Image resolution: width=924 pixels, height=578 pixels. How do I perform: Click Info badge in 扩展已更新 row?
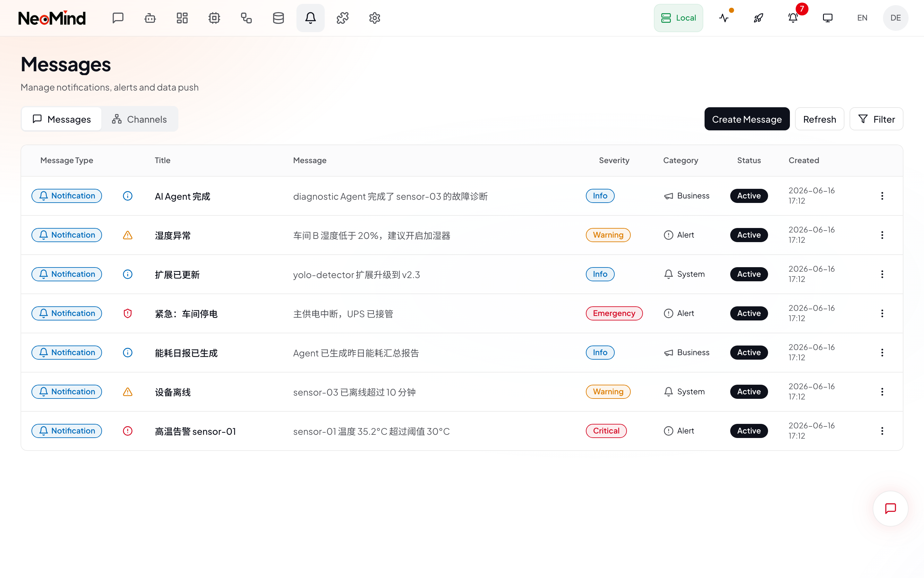point(600,274)
